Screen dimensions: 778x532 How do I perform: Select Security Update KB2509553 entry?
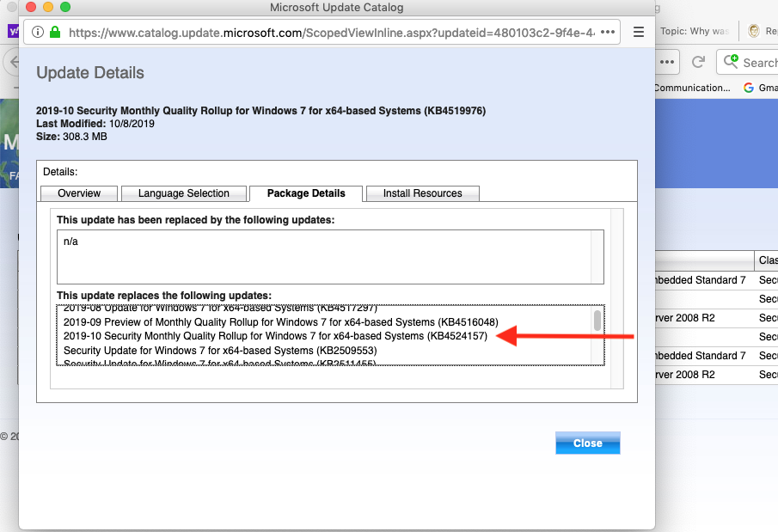220,351
